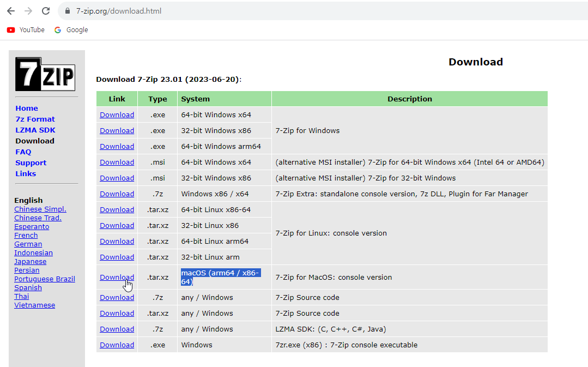Download the .exe for 64-bit Windows arm64

pyautogui.click(x=117, y=146)
